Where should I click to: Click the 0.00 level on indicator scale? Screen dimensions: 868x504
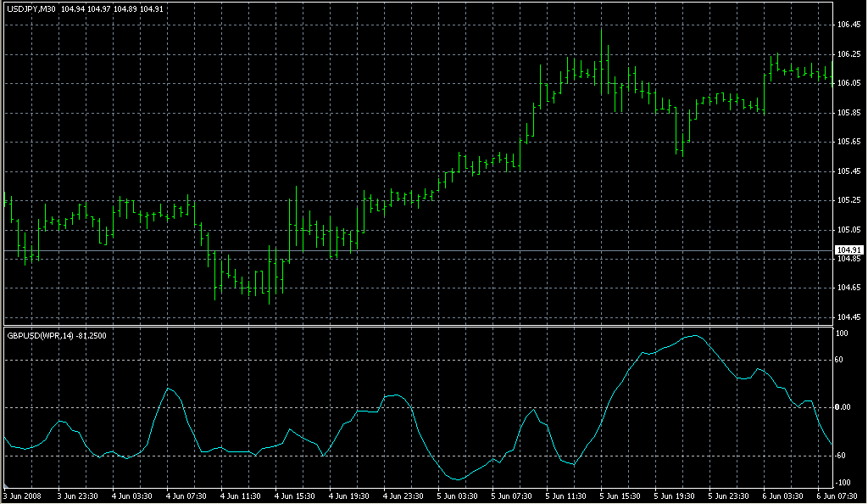pyautogui.click(x=843, y=407)
